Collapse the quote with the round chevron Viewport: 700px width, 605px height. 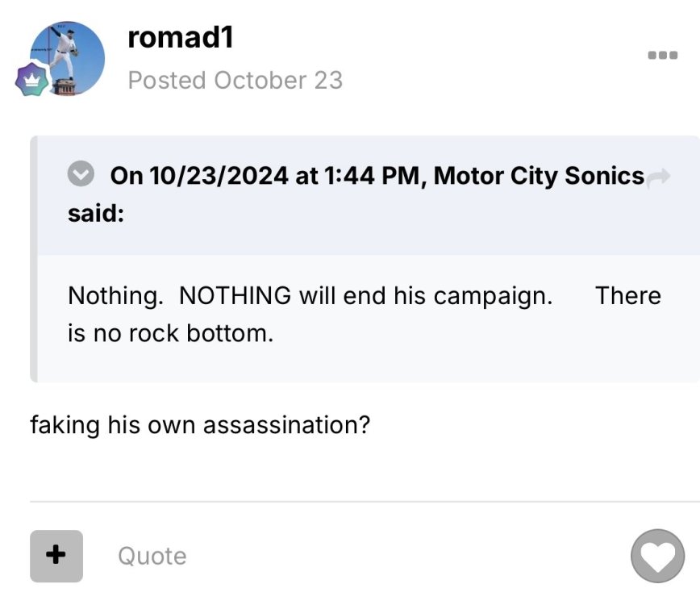tap(81, 175)
